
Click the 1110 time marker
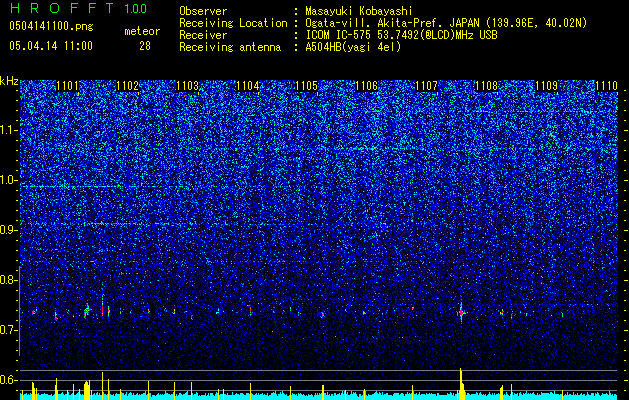pyautogui.click(x=606, y=86)
